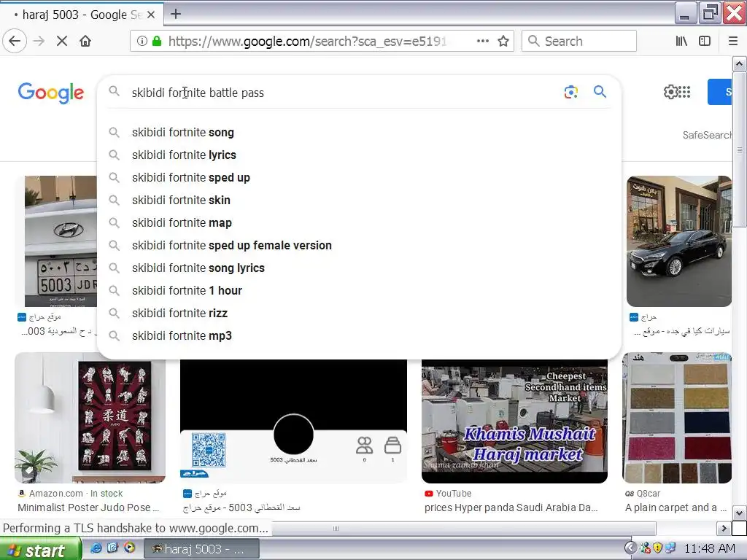Click the address bar URL field
Image resolution: width=747 pixels, height=560 pixels.
307,41
